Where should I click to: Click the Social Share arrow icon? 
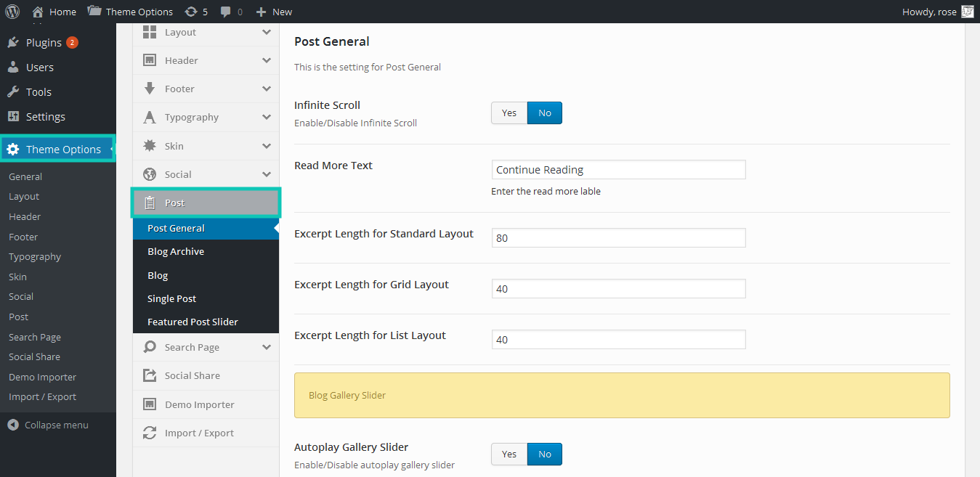click(x=150, y=375)
